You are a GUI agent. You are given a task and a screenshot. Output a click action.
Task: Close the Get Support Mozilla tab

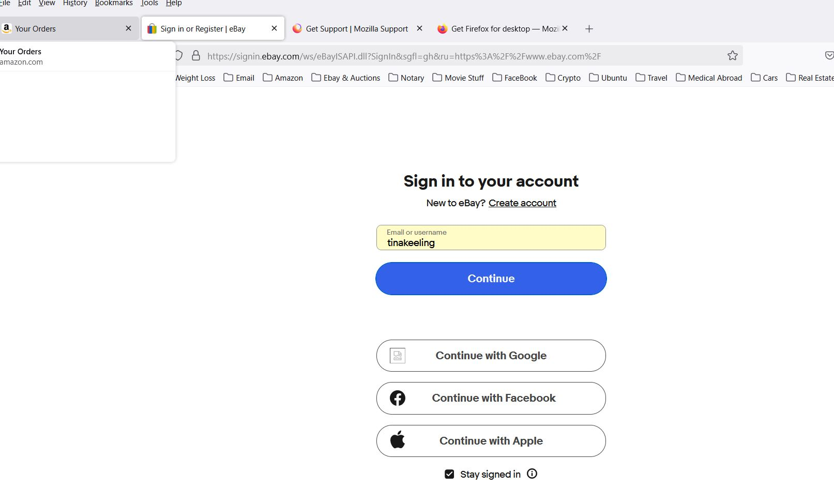419,28
